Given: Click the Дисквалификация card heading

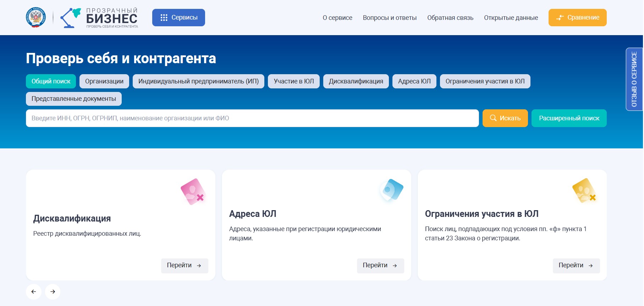Looking at the screenshot, I should click(x=72, y=218).
